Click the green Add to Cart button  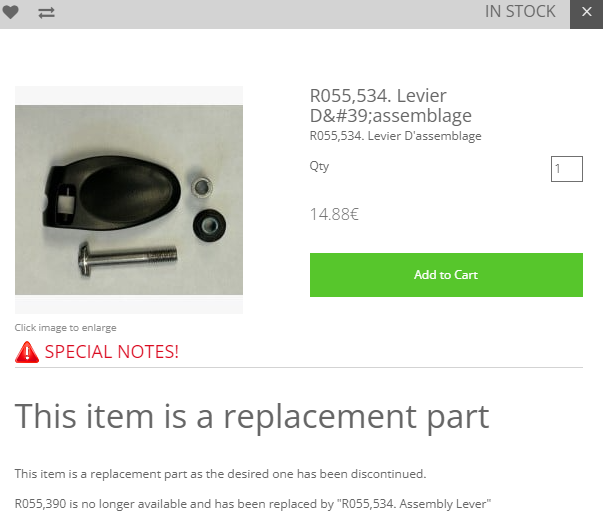click(446, 275)
